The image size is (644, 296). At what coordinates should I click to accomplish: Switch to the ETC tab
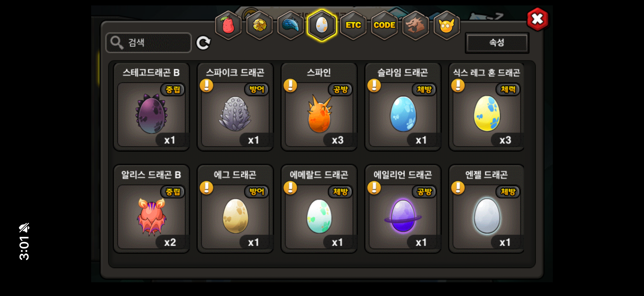point(353,26)
